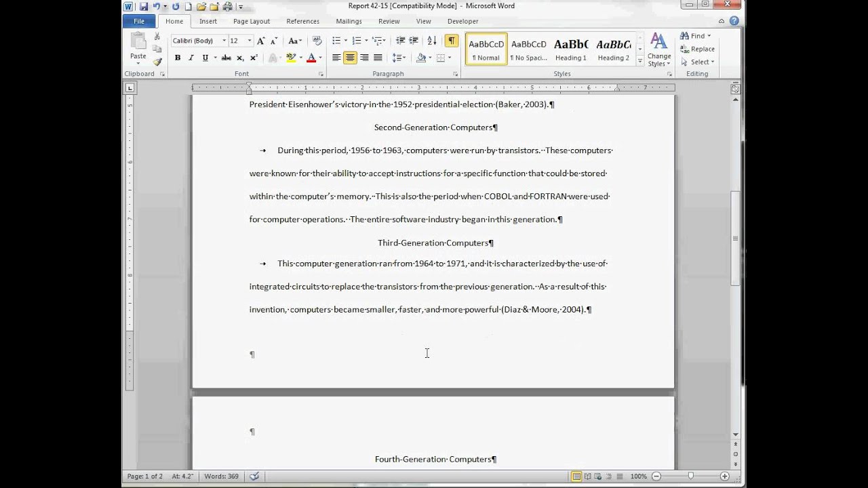Switch to the Page Layout tab
Image resolution: width=868 pixels, height=488 pixels.
[x=252, y=21]
